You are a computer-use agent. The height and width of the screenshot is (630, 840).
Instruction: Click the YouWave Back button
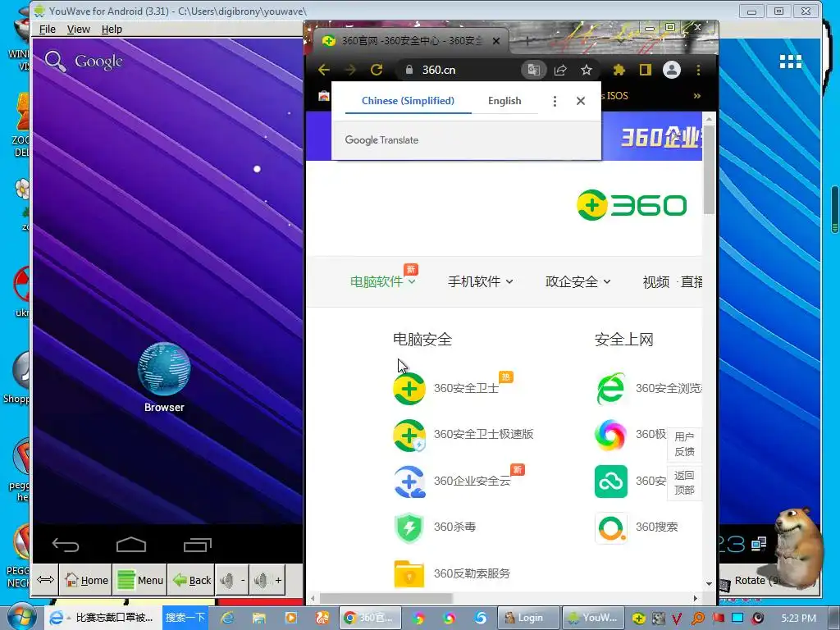point(191,580)
